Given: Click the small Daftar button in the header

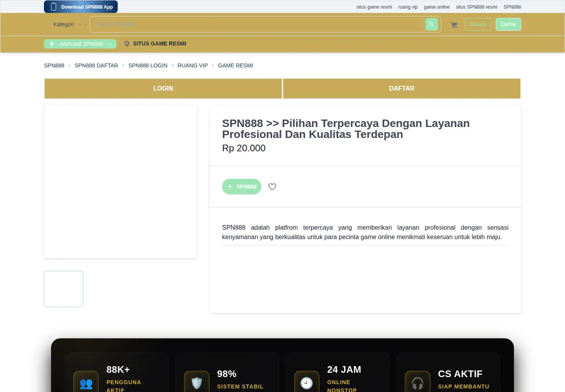Looking at the screenshot, I should [508, 24].
